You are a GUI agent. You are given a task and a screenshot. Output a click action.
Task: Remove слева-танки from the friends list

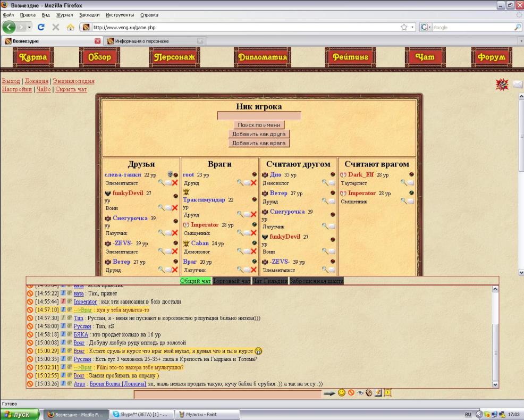coord(174,182)
